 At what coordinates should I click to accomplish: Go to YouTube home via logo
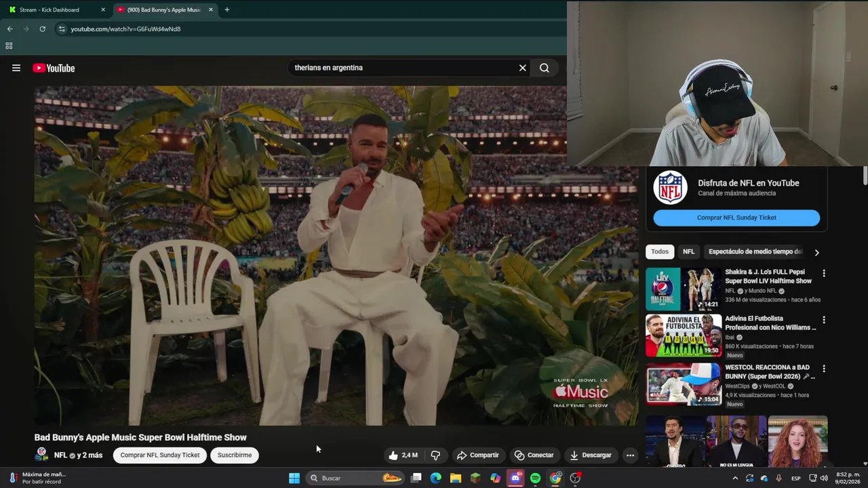54,68
